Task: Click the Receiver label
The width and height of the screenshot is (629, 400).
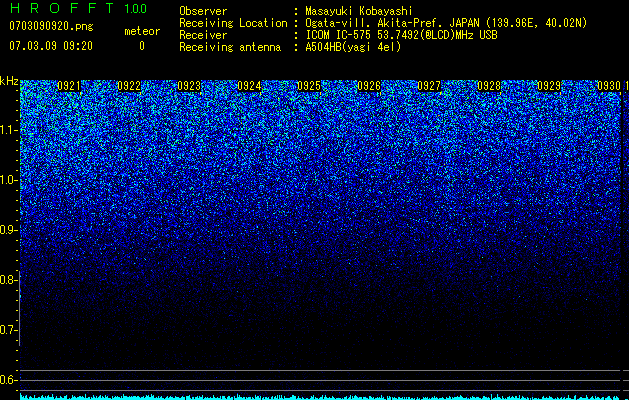Action: click(203, 35)
